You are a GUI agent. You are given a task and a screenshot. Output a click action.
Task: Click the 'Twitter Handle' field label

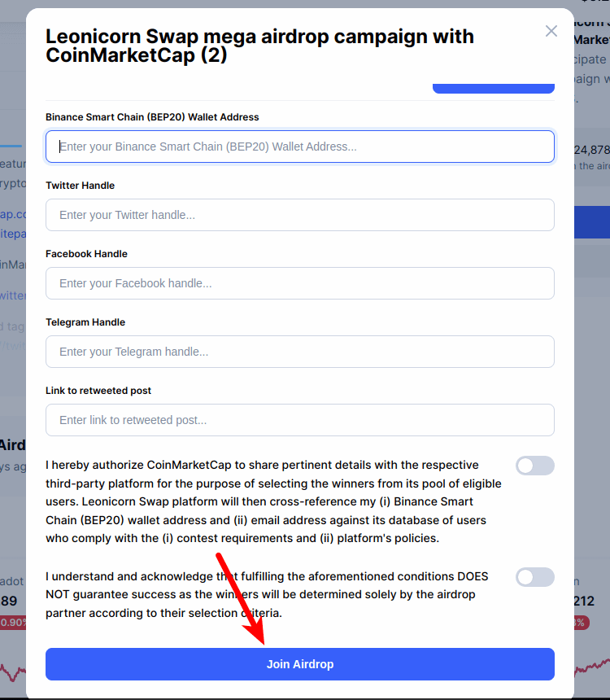80,186
